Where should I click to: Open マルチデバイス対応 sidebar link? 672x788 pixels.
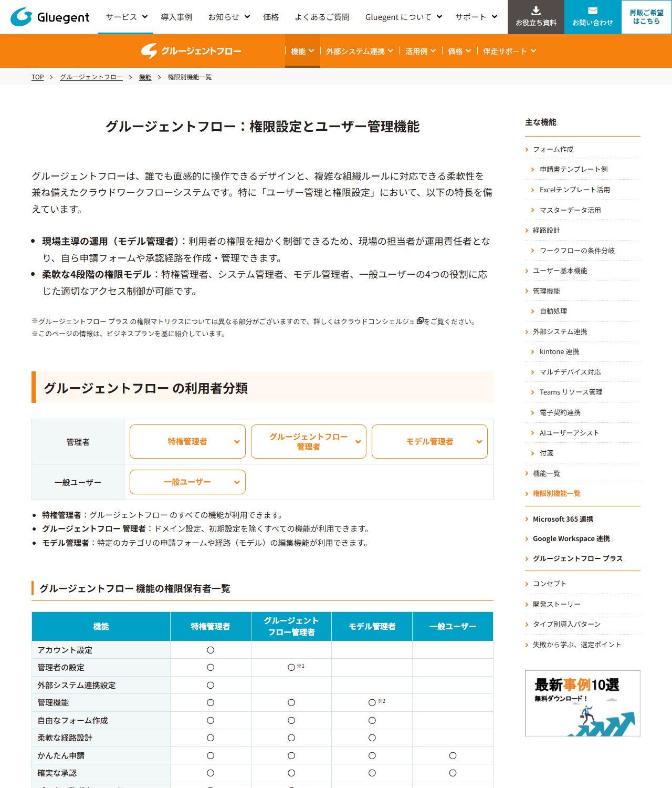pos(570,372)
